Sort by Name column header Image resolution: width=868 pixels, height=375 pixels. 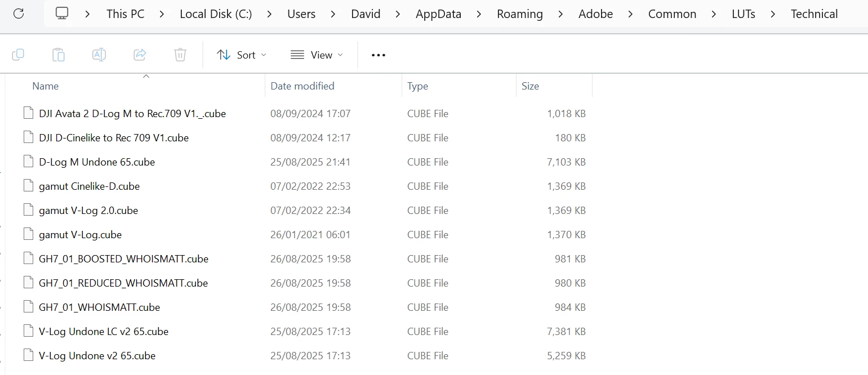click(46, 86)
